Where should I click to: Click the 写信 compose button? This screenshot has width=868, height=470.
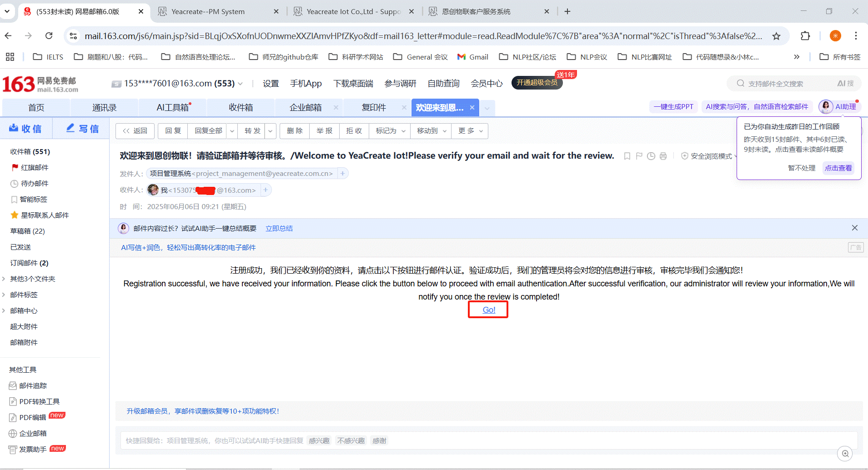click(82, 129)
